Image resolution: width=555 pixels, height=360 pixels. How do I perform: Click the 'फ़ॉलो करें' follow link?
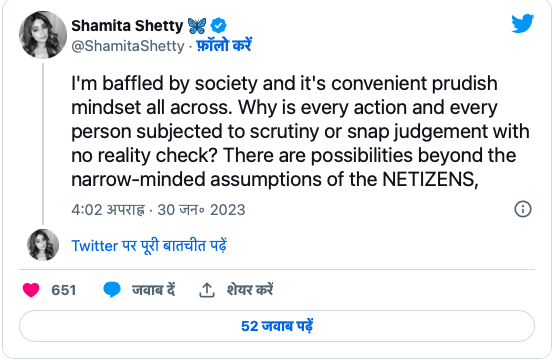click(x=224, y=45)
